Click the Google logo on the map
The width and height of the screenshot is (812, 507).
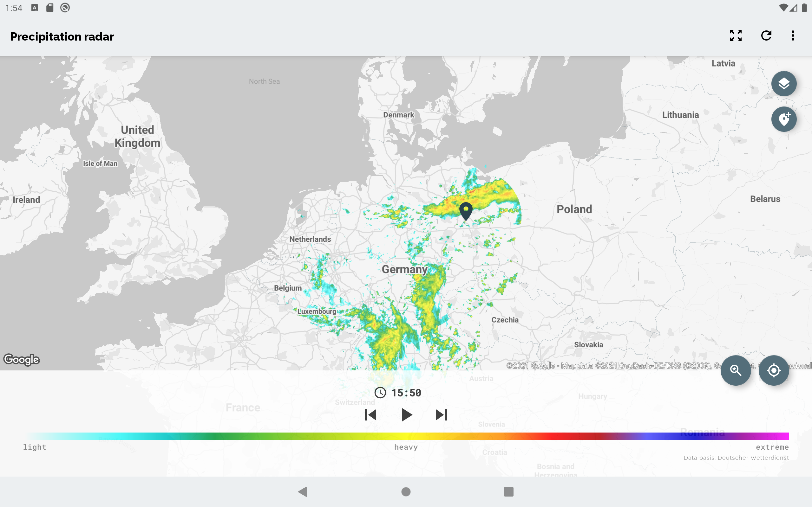pyautogui.click(x=22, y=359)
